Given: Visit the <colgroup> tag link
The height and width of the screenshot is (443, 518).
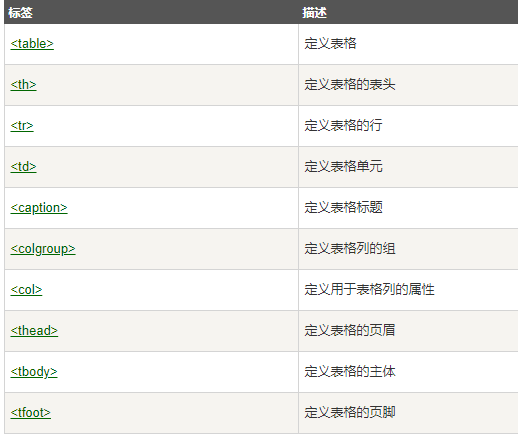Looking at the screenshot, I should point(43,249).
